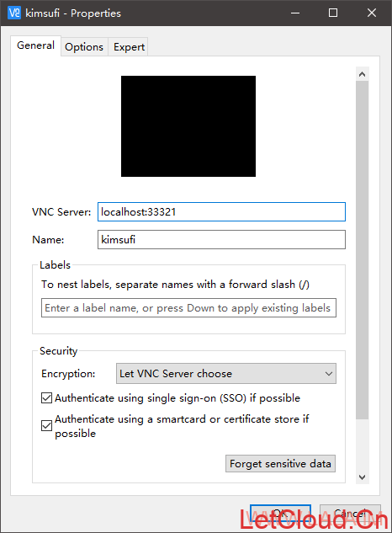Click the Cancel button
The width and height of the screenshot is (392, 533).
point(350,514)
